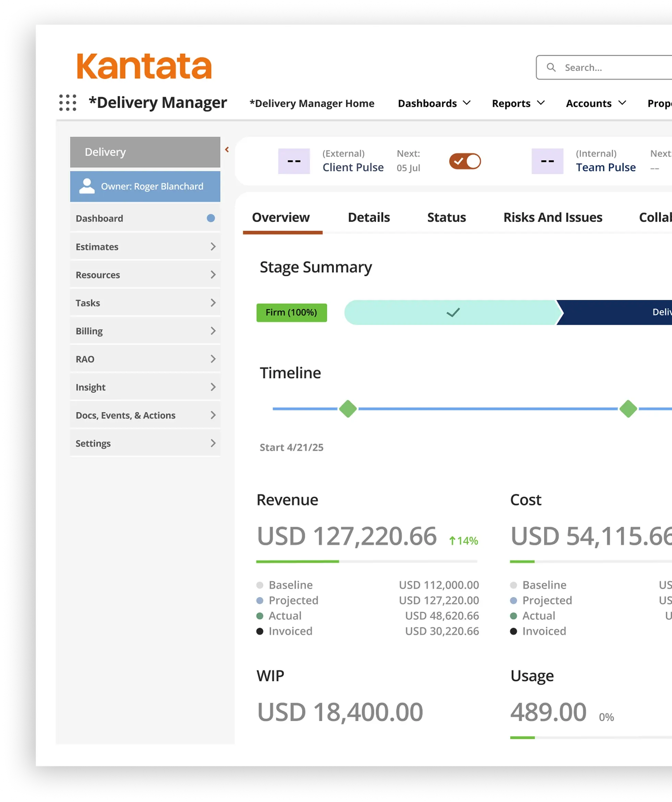Click the blue notification dot on Dashboard
The image size is (672, 802).
click(211, 218)
